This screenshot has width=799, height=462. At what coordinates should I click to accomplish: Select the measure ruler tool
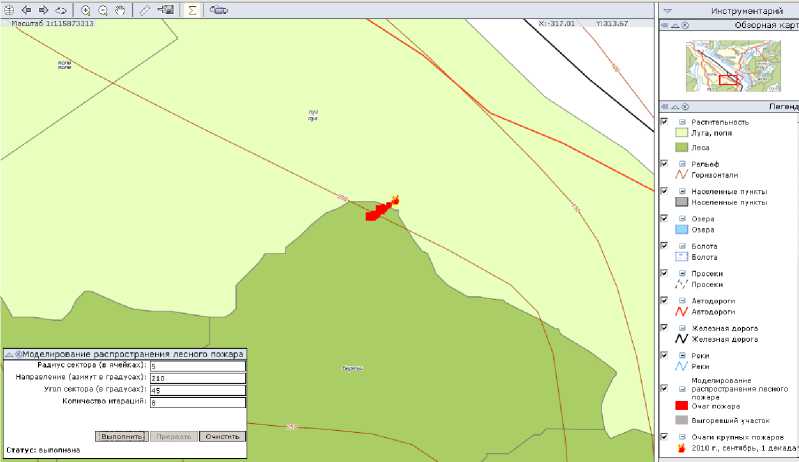pos(145,10)
